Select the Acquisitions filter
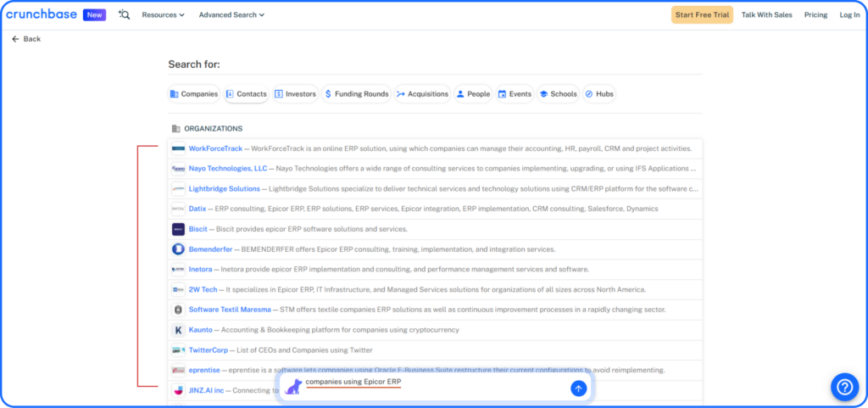 click(422, 94)
